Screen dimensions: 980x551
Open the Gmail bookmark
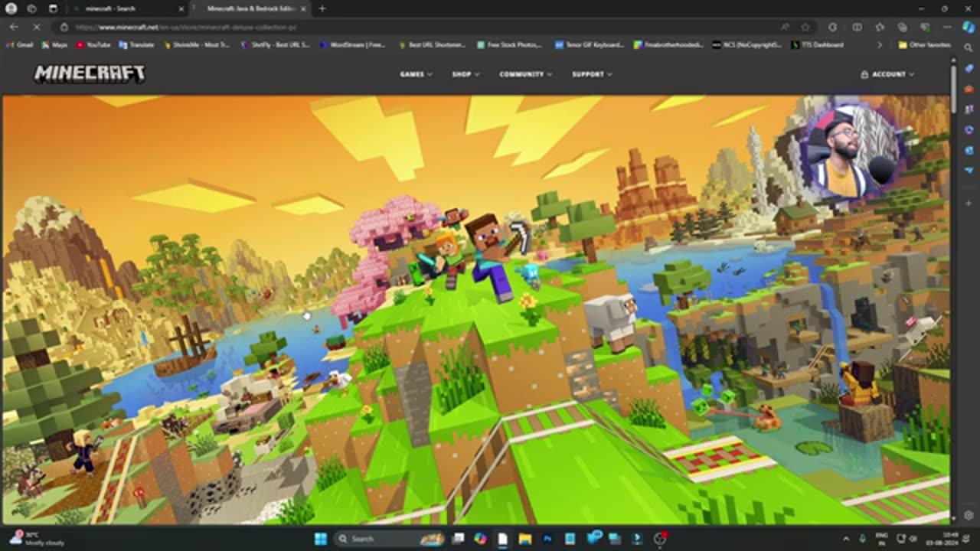[x=20, y=45]
